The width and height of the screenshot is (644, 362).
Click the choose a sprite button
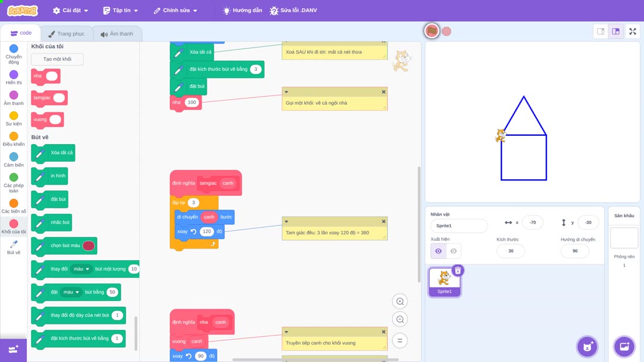(x=587, y=346)
